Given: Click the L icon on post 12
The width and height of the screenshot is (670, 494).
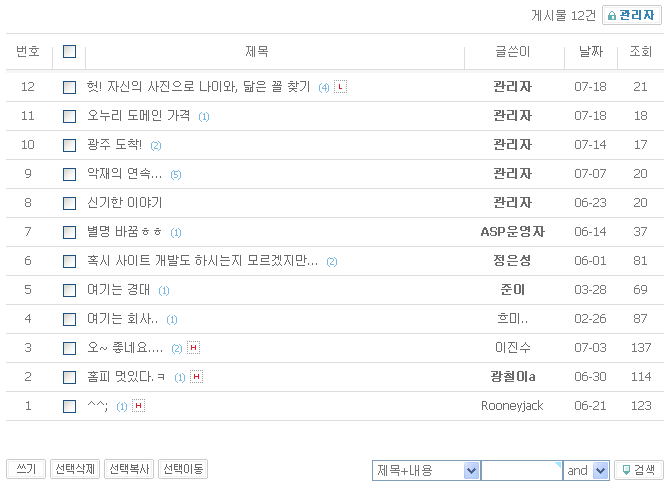Looking at the screenshot, I should [x=340, y=87].
